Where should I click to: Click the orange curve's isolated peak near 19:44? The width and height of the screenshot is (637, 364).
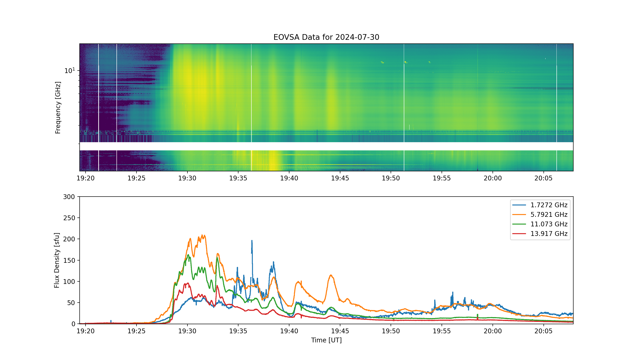tap(331, 275)
